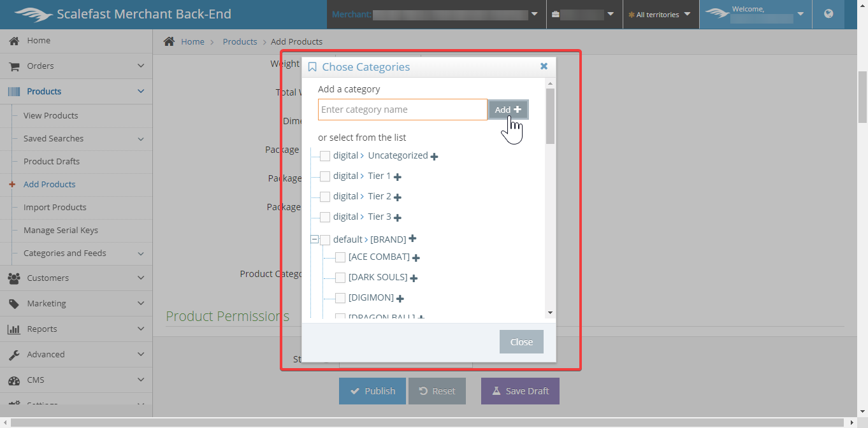Click the plus icon next to default [BRAND]

pos(412,239)
